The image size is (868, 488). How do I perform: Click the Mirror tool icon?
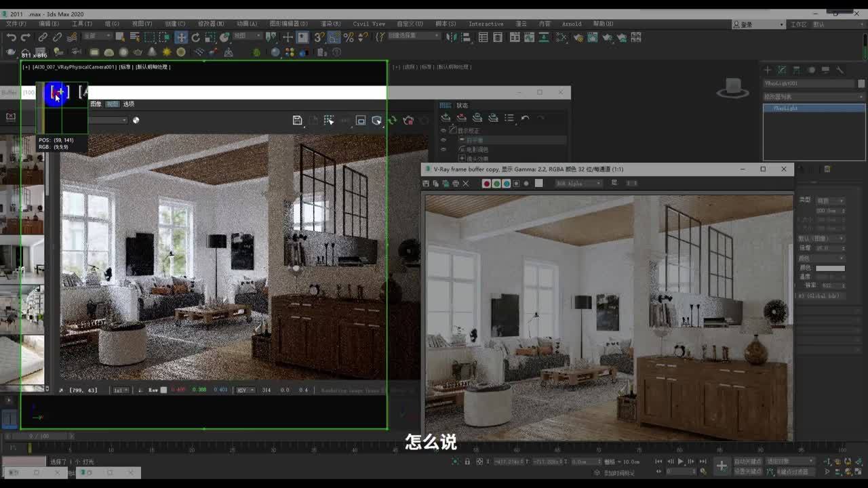[x=453, y=38]
